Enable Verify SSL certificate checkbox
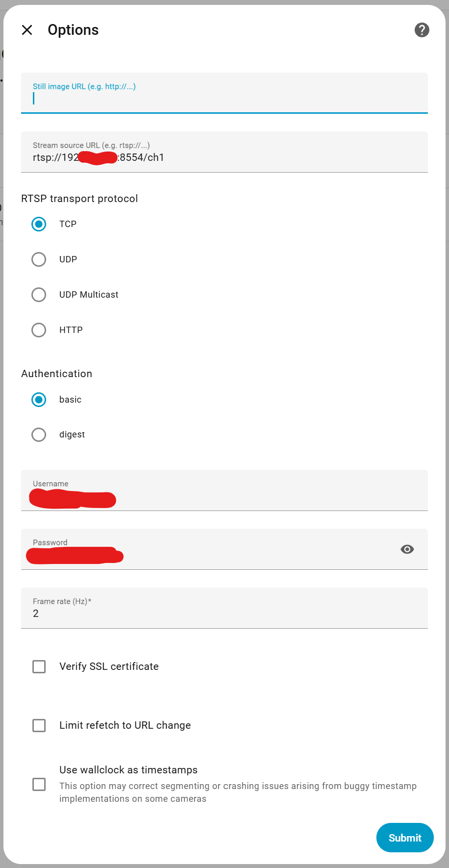The width and height of the screenshot is (449, 868). pyautogui.click(x=39, y=666)
